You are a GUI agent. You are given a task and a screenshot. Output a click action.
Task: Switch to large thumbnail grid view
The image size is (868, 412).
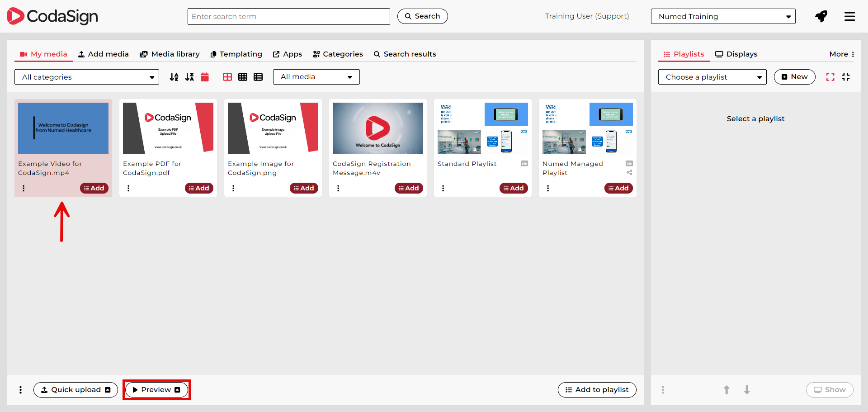pyautogui.click(x=227, y=77)
